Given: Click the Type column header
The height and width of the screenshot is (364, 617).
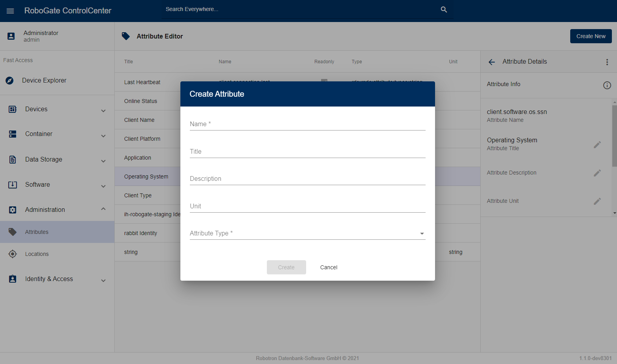Looking at the screenshot, I should [357, 62].
